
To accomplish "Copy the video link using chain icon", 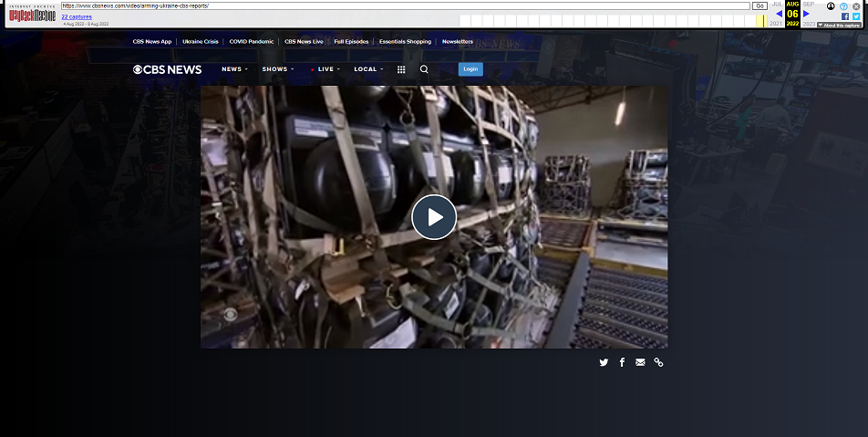I will tap(658, 362).
